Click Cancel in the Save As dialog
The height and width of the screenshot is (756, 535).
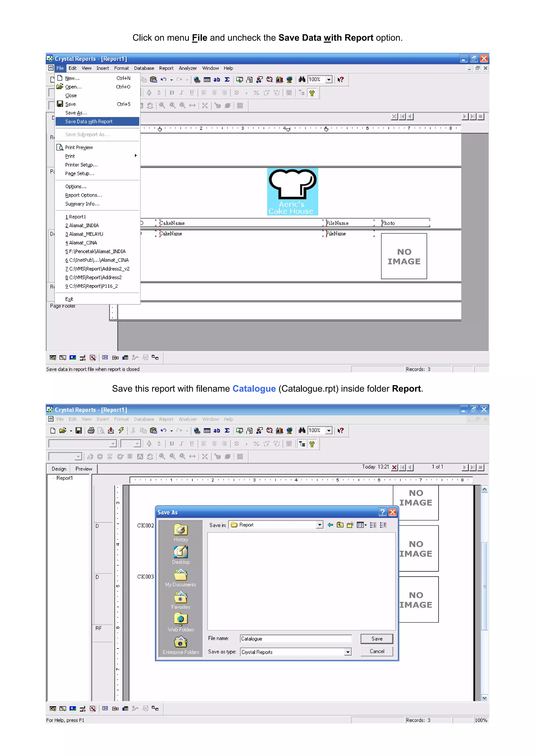pyautogui.click(x=376, y=651)
